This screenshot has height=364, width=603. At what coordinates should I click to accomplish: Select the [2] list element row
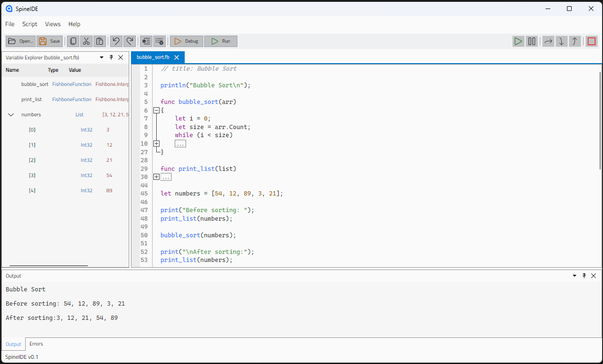point(66,160)
